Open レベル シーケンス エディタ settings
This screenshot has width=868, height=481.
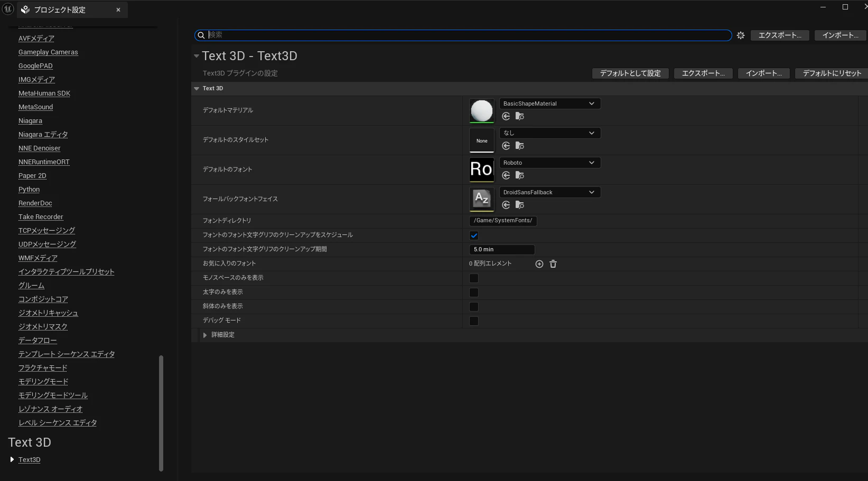coord(58,422)
